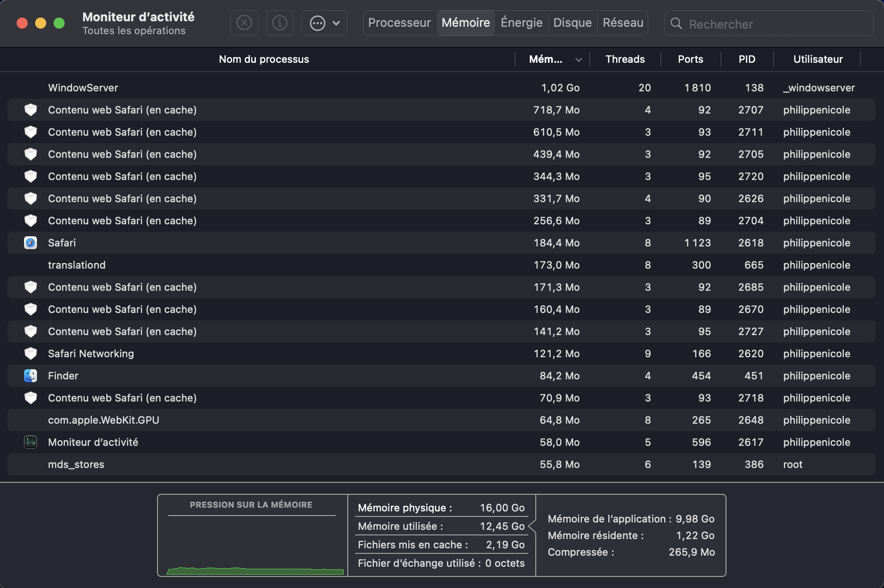The image size is (884, 588).
Task: Click the Moniteur d'activité app icon in list
Action: point(30,442)
